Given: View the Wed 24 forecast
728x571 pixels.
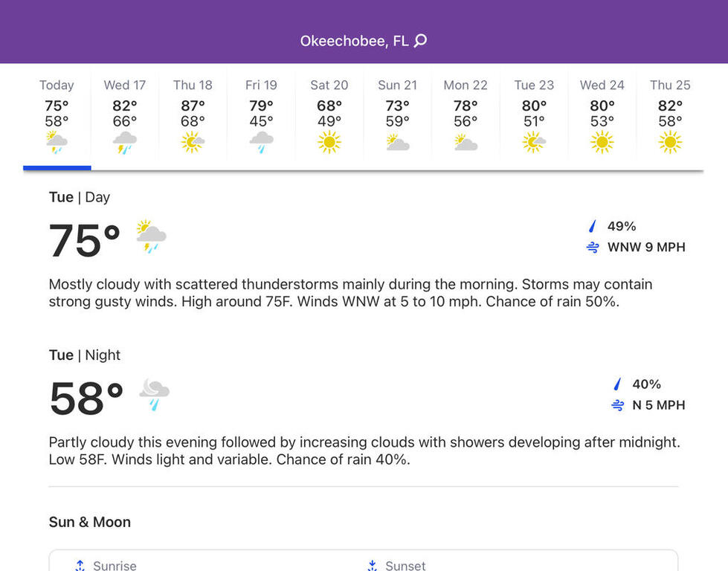Looking at the screenshot, I should point(602,115).
